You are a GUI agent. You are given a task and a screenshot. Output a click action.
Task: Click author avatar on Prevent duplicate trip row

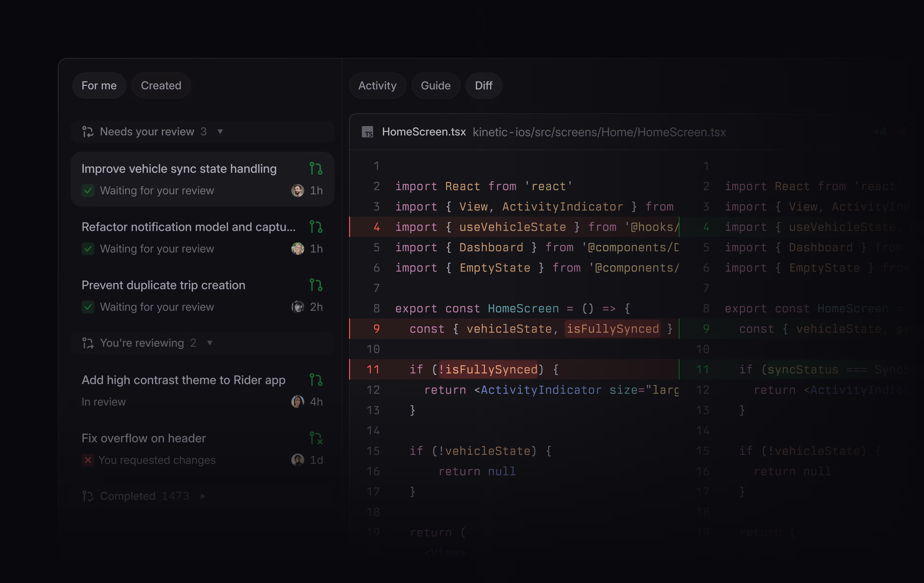298,307
